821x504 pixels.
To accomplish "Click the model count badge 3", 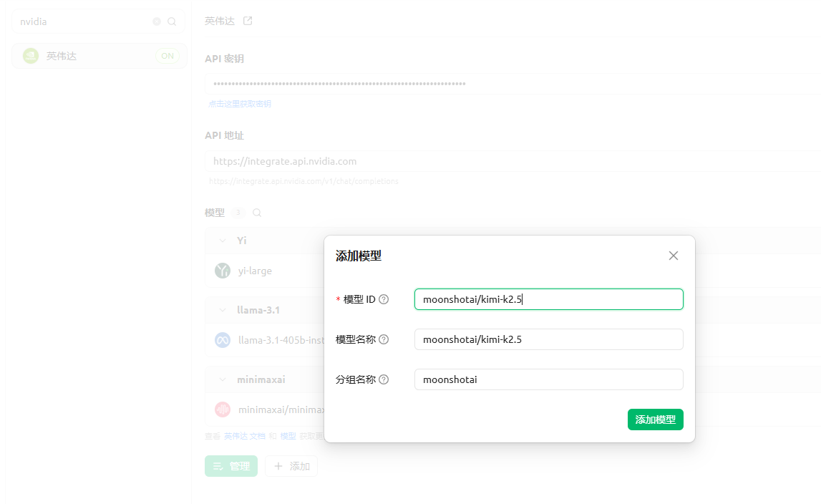I will (238, 213).
